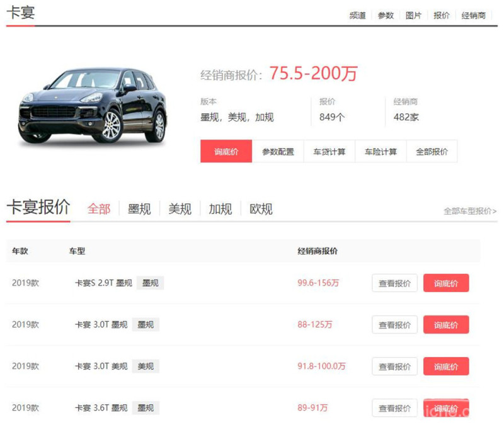Open the 车险计算 calculator button
Screen dimensions: 504x425
click(381, 152)
